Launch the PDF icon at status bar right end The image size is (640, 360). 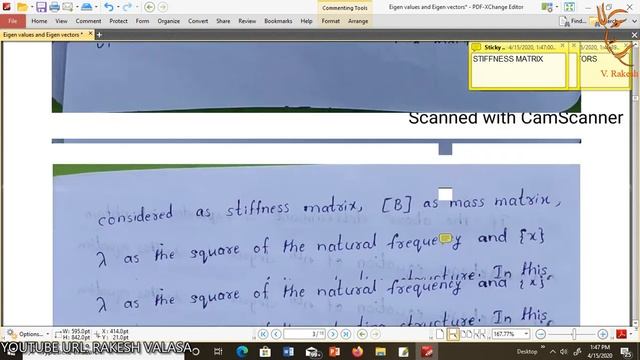tap(622, 334)
